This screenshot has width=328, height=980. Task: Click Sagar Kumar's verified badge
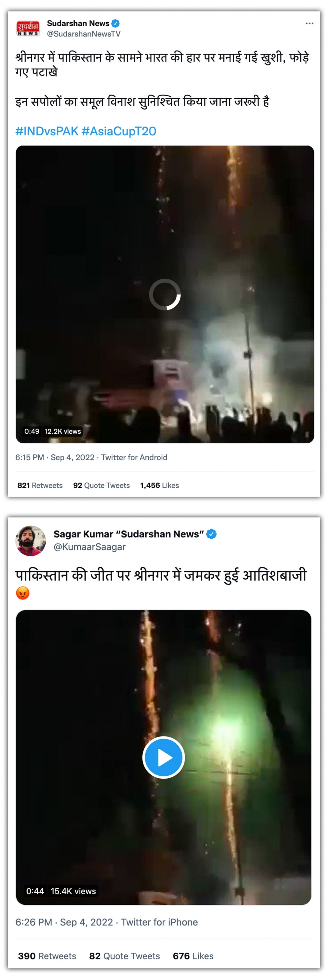tap(212, 534)
